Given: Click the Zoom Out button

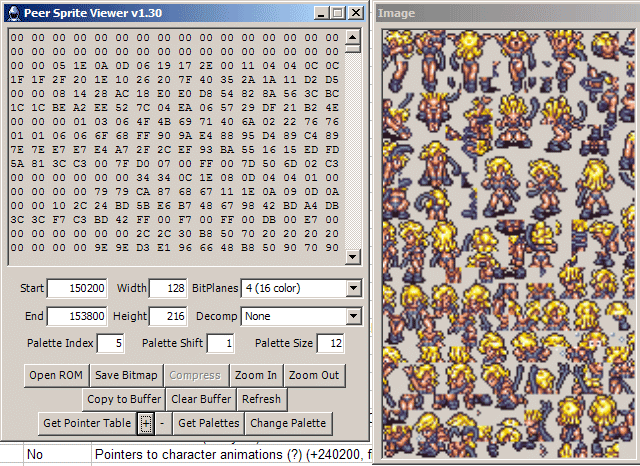Looking at the screenshot, I should click(x=314, y=375).
